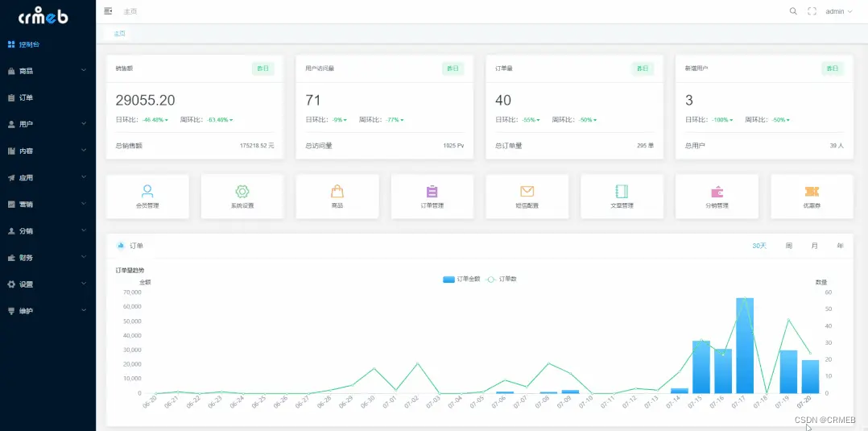Click the crmeb logo in sidebar
The image size is (868, 431).
(43, 16)
